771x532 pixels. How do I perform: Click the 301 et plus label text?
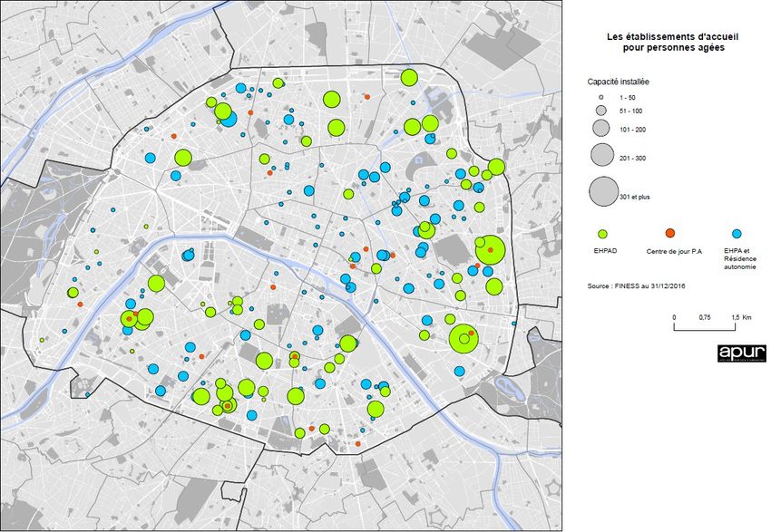tap(635, 196)
